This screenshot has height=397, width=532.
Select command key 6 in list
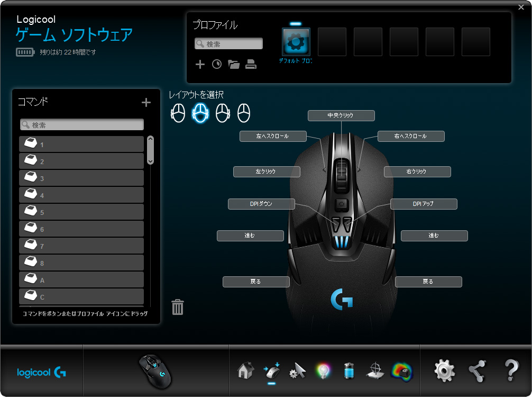pos(81,229)
